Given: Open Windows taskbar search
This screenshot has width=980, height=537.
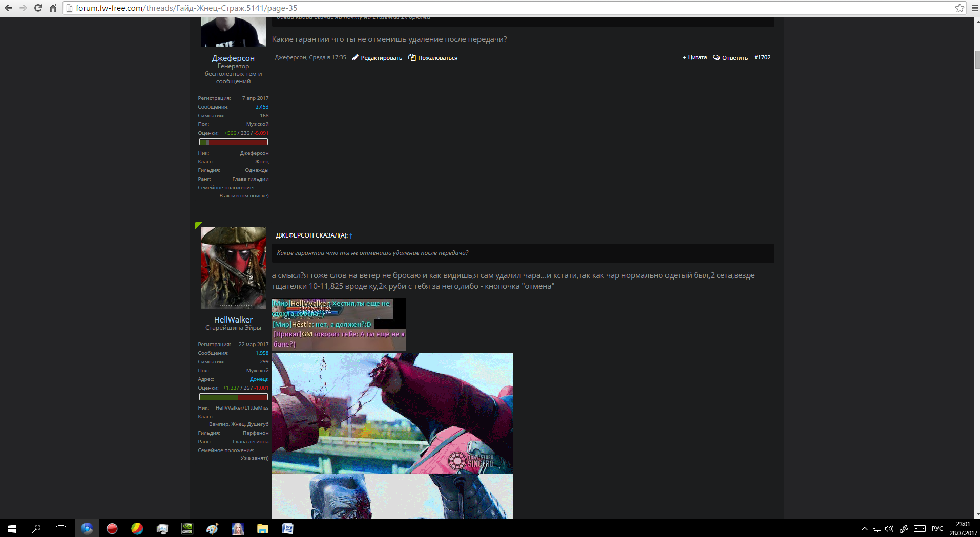Looking at the screenshot, I should (x=36, y=528).
